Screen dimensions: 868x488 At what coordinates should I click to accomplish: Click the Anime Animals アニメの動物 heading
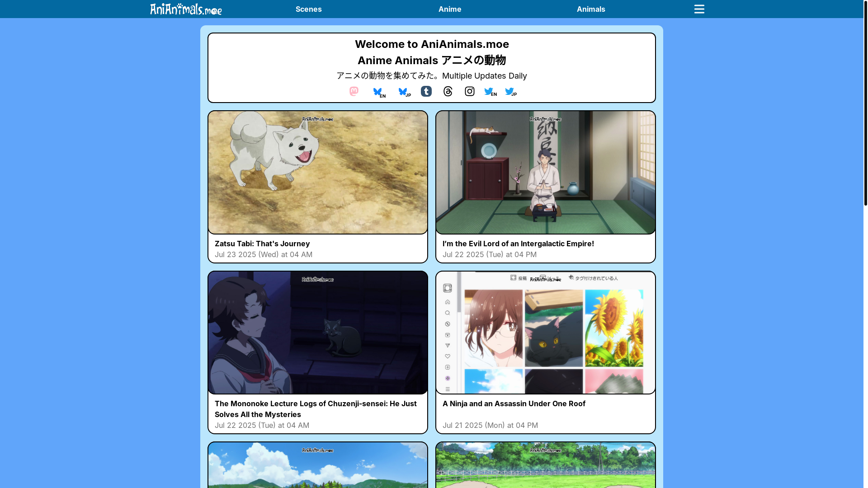(432, 60)
